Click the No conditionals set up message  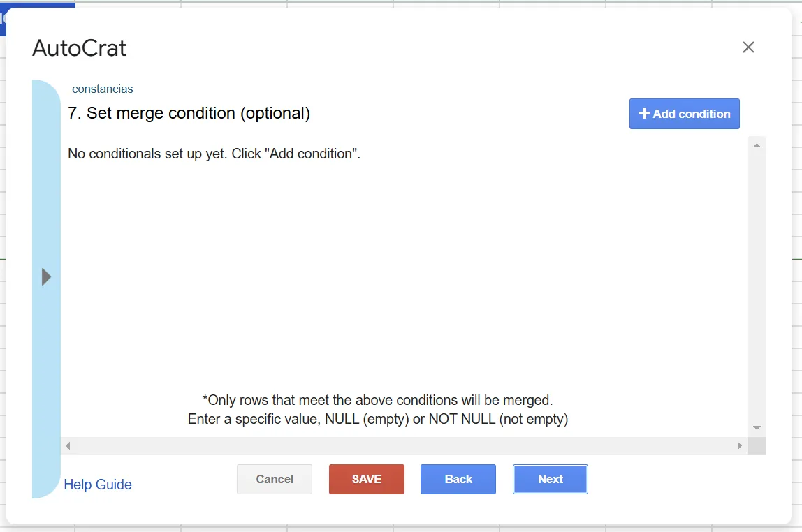pyautogui.click(x=214, y=154)
